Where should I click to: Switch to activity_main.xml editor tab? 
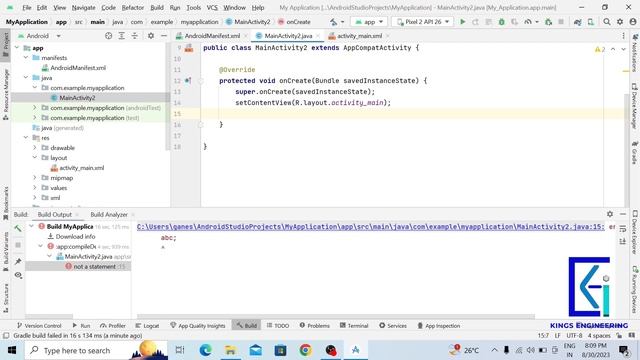click(359, 36)
